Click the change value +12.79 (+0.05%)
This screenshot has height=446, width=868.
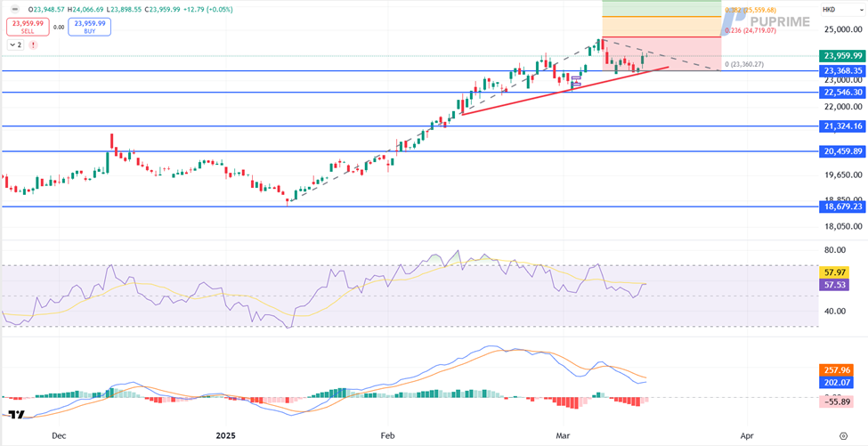point(210,10)
